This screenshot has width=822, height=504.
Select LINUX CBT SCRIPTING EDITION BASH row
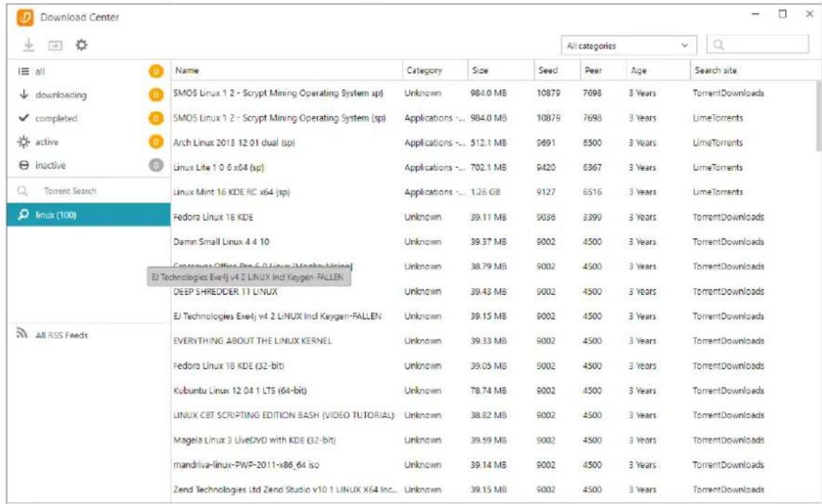[x=493, y=415]
